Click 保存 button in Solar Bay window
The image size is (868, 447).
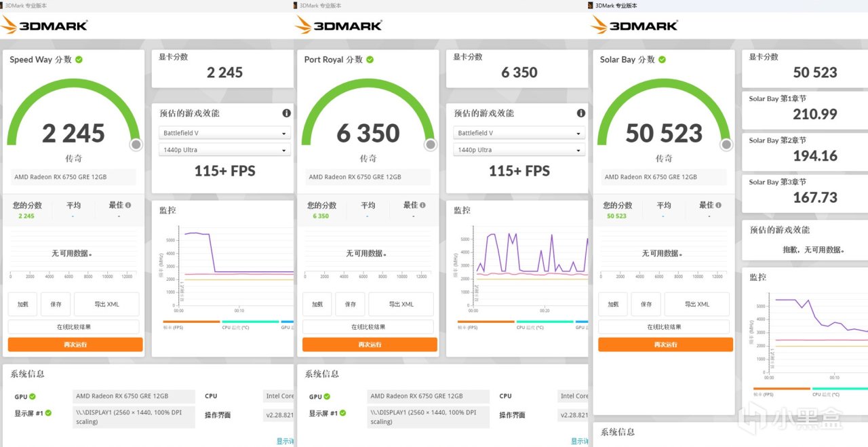coord(646,305)
